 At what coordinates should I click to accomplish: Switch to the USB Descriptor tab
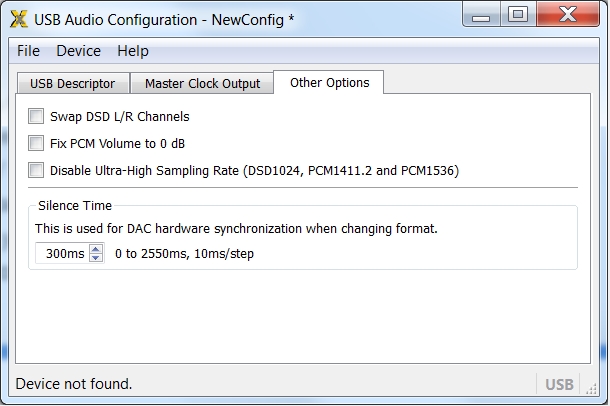click(x=72, y=84)
